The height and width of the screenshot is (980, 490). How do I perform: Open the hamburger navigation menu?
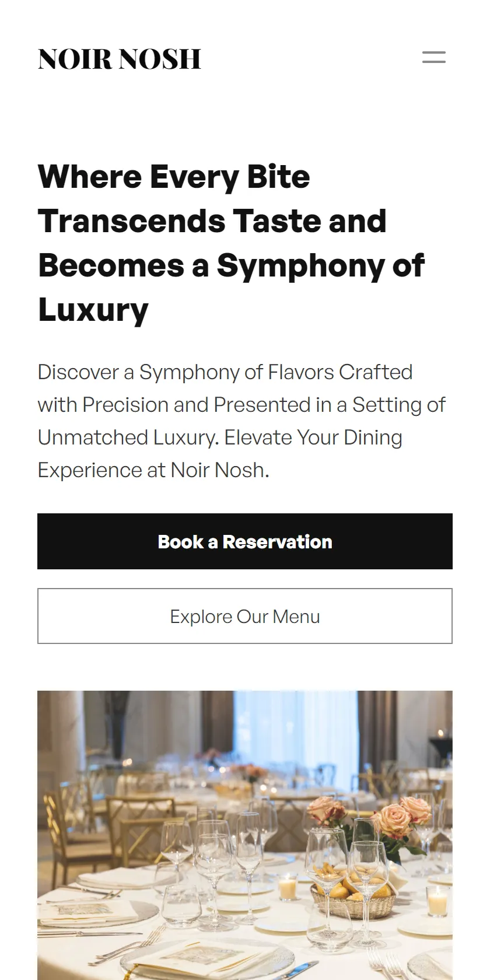[434, 57]
